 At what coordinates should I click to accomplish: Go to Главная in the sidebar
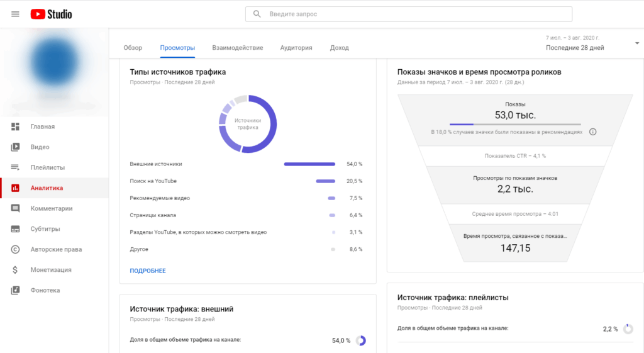point(54,126)
